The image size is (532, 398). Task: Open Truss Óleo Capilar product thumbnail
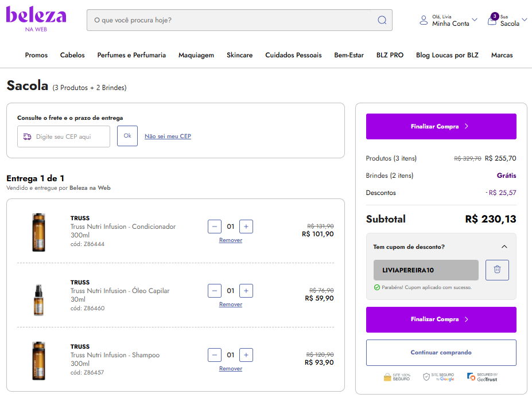click(x=38, y=300)
